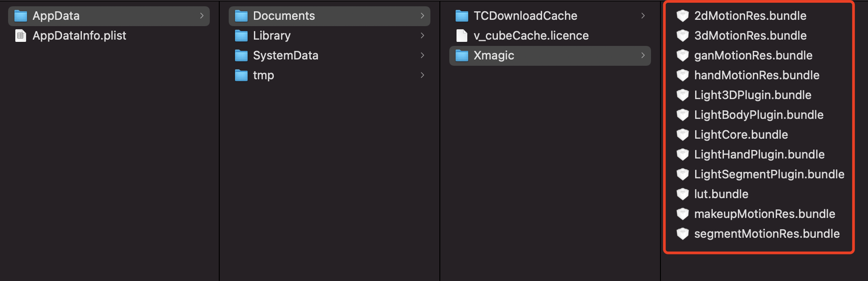This screenshot has width=868, height=281.
Task: Click the Documents folder icon
Action: pyautogui.click(x=241, y=16)
